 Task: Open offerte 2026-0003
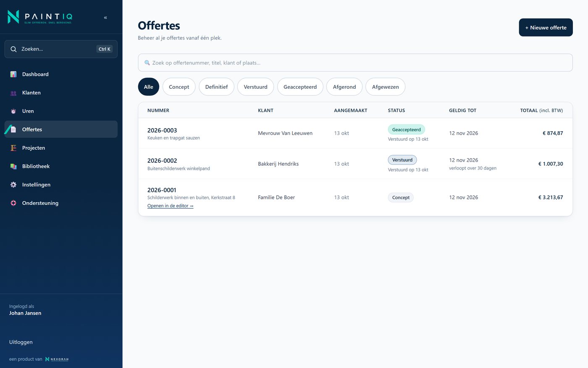tap(162, 130)
